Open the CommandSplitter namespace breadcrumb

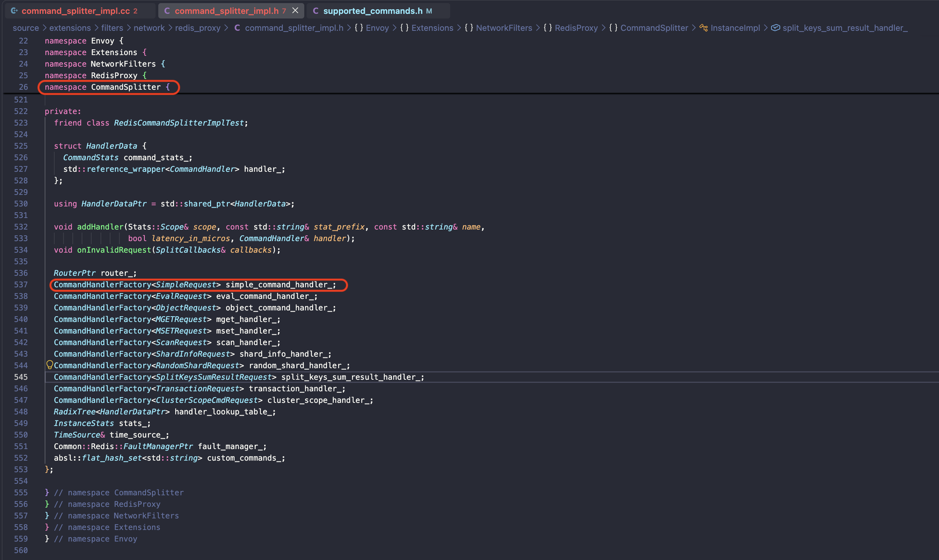pyautogui.click(x=654, y=28)
